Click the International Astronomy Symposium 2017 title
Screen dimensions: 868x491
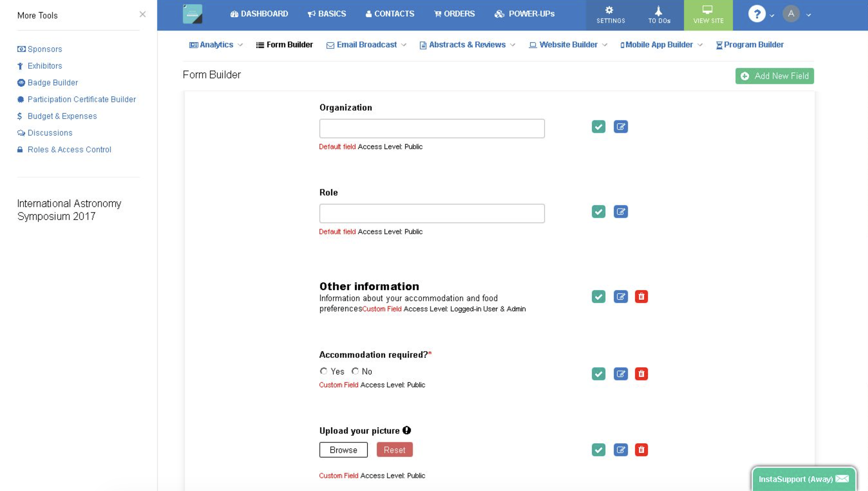(x=69, y=210)
